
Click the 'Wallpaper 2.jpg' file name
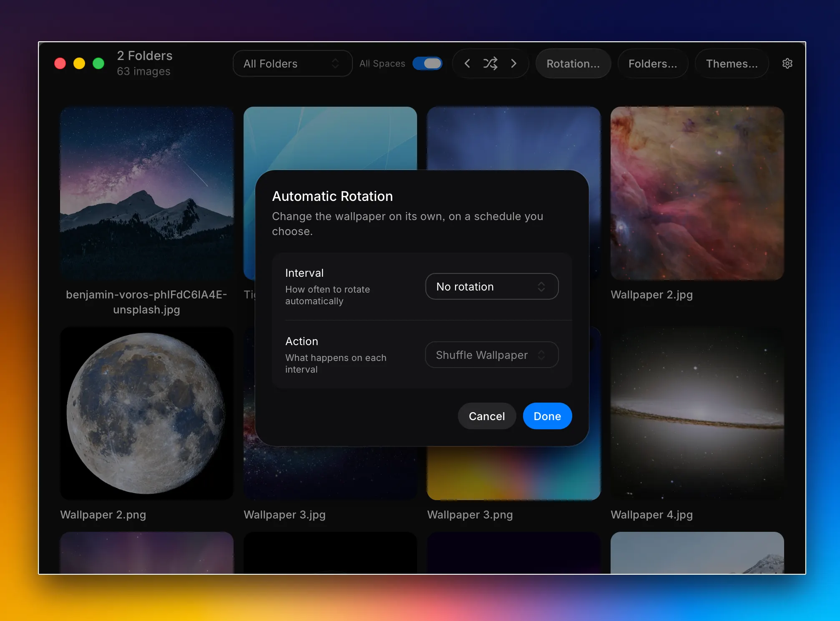(x=651, y=295)
